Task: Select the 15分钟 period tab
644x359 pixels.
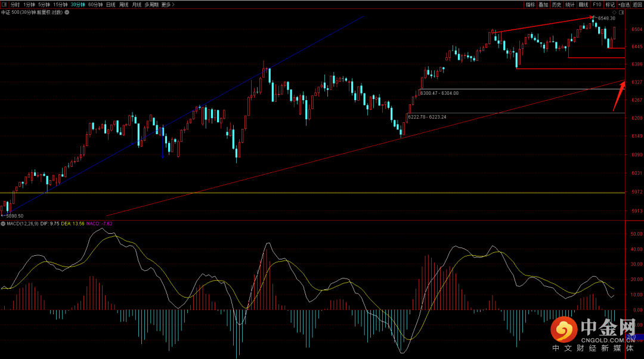Action: point(60,5)
